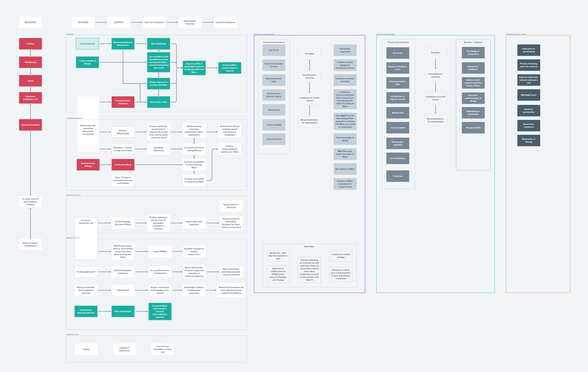Click the Unified Strategy Document (Policy) node
The width and height of the screenshot is (588, 372).
pos(123,223)
